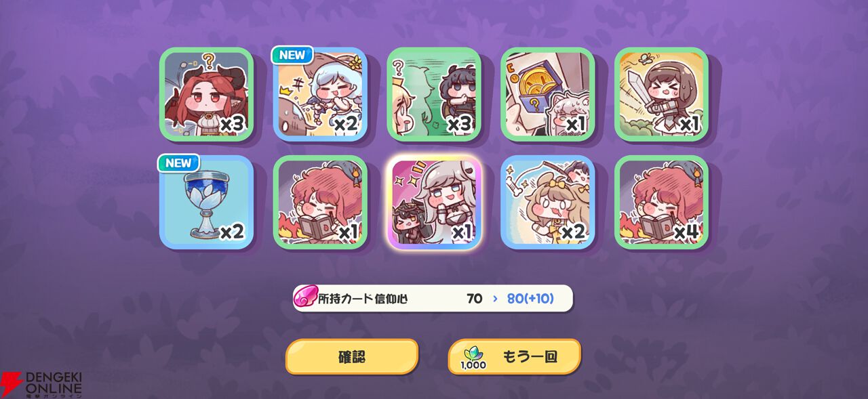Click the Dengeki Online logo
This screenshot has width=868, height=399.
tap(41, 384)
